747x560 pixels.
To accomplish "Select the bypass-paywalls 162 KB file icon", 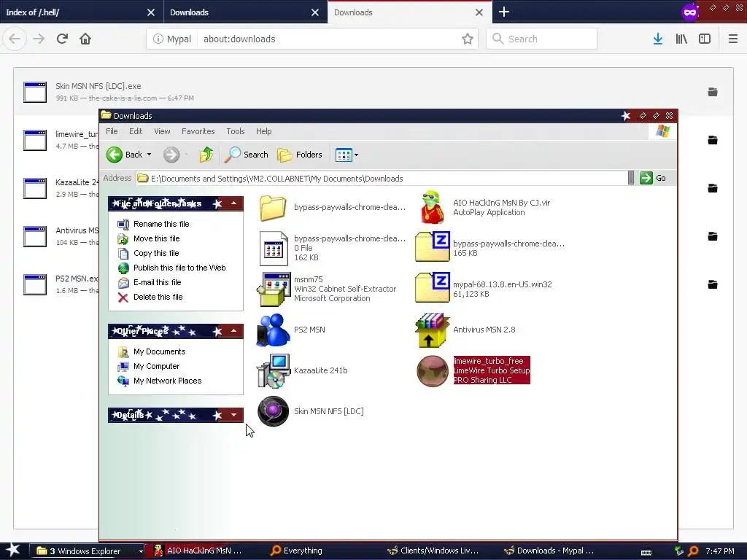I will pyautogui.click(x=274, y=248).
